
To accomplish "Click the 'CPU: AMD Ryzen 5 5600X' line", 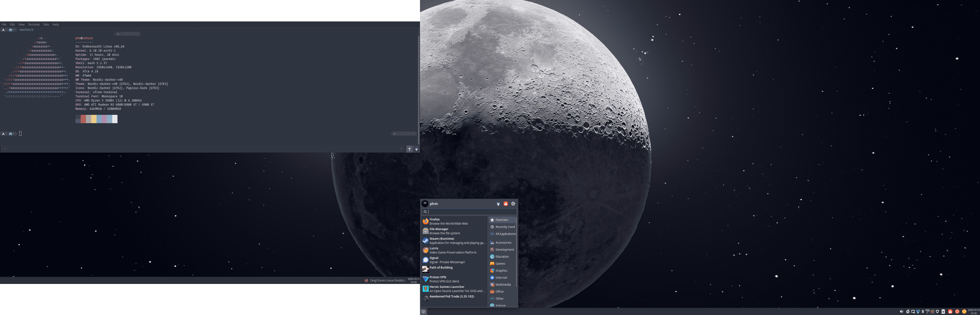I will [x=108, y=100].
